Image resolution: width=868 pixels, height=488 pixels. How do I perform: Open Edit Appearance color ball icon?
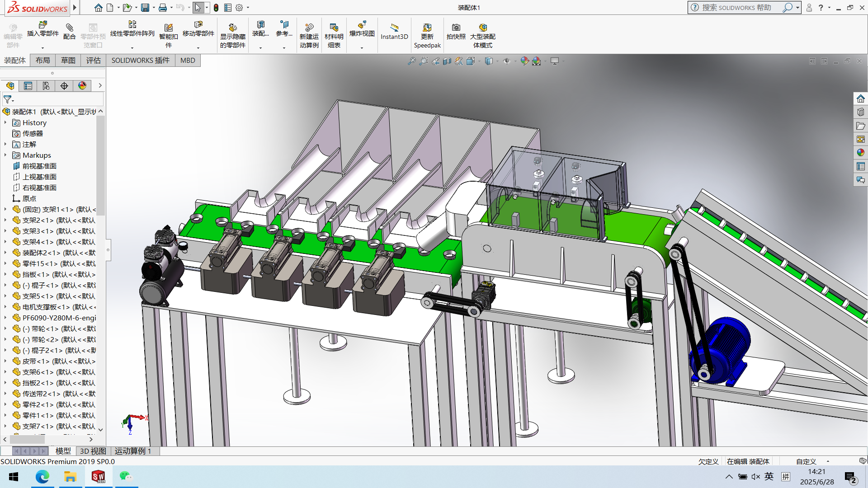point(524,61)
